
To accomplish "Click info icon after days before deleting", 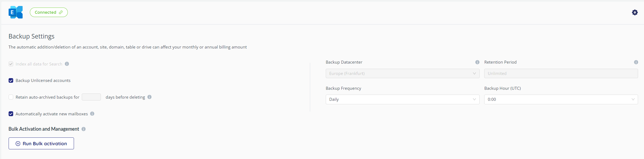I will pyautogui.click(x=150, y=97).
